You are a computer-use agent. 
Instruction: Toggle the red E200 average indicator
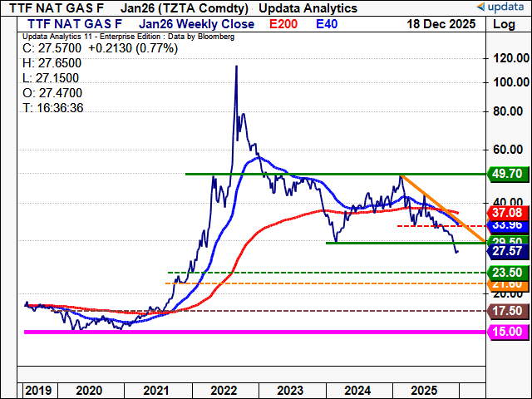[x=286, y=24]
